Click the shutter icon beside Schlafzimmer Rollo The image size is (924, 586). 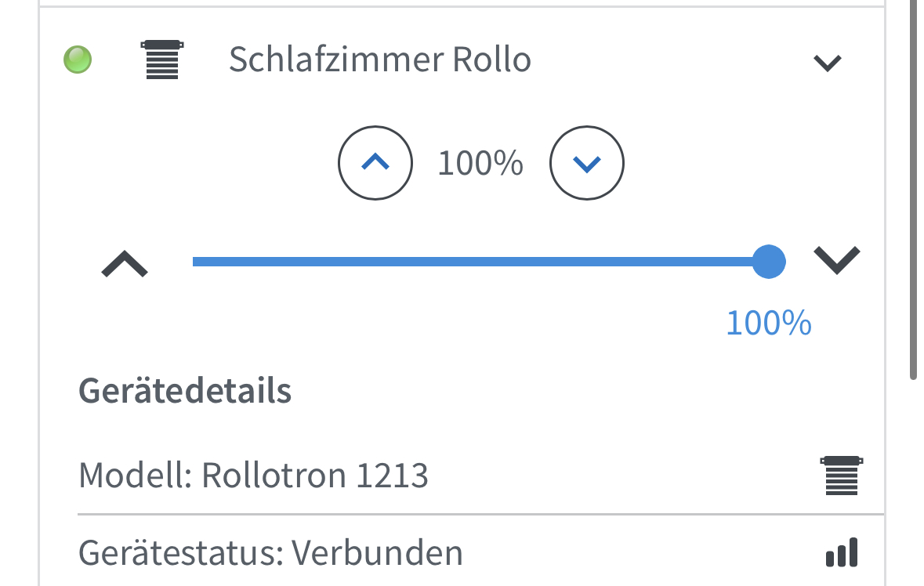pos(162,60)
